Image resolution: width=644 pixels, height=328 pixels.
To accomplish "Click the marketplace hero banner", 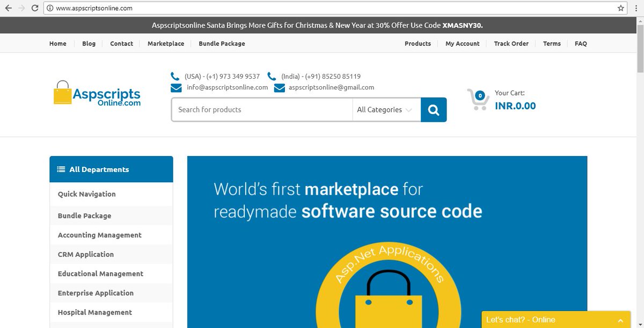I will click(387, 242).
